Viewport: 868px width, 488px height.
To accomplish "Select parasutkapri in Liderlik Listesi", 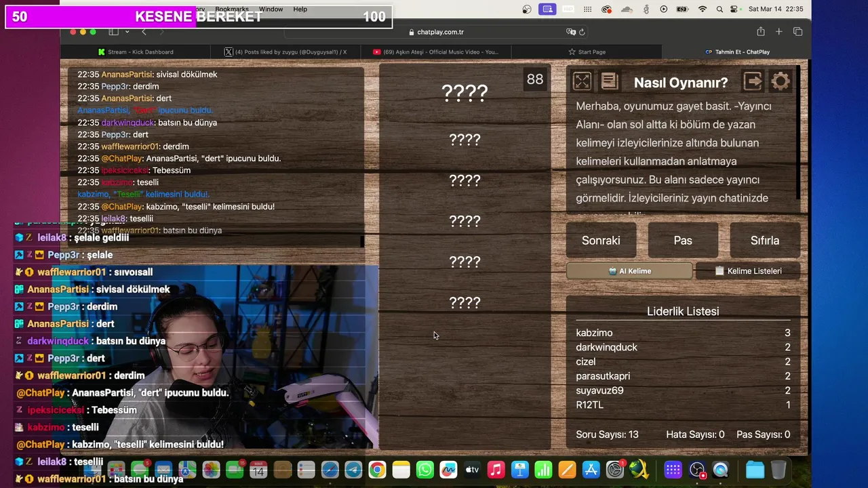I will point(683,376).
